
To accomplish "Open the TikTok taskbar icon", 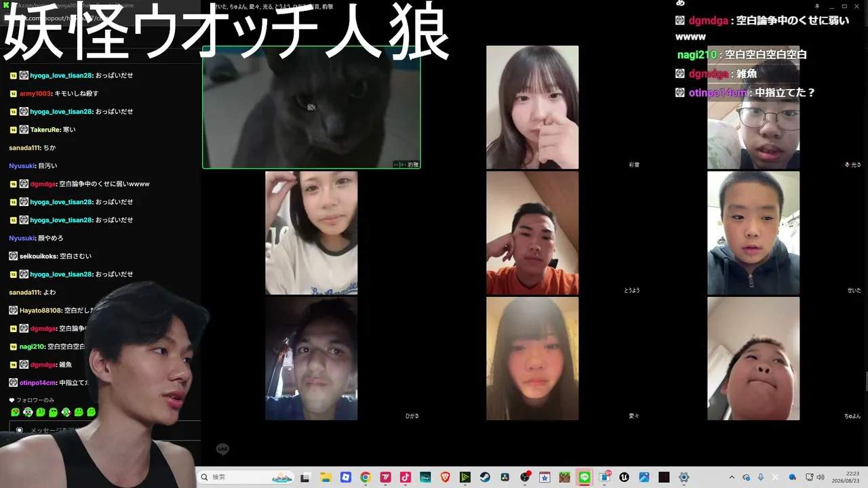I will click(405, 477).
